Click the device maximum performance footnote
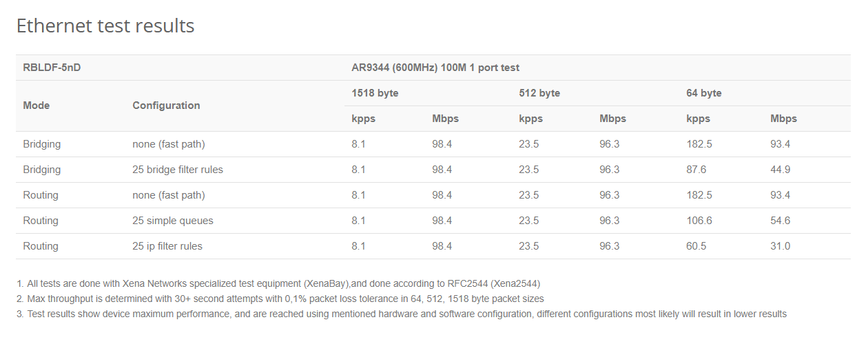Screen dimensions: 868x342 click(402, 314)
